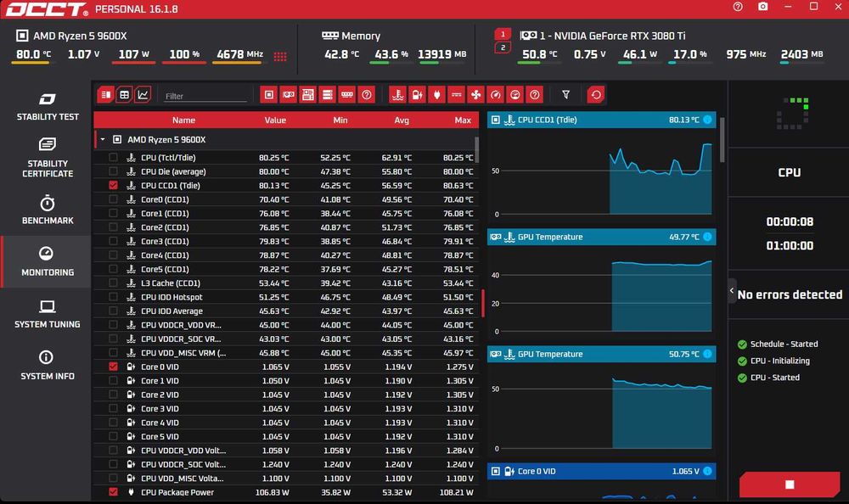Screen dimensions: 849x504
Task: Collapse the AMD Ryzen 5 9600X group
Action: 103,140
